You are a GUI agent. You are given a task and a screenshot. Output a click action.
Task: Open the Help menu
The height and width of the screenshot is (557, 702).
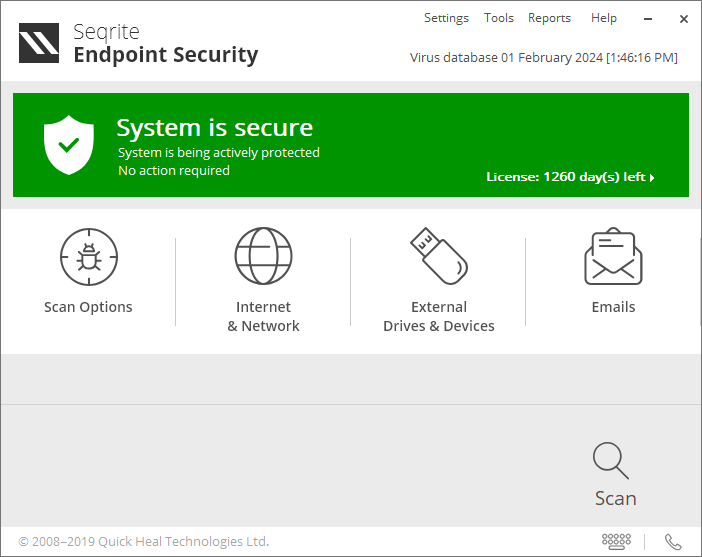(604, 18)
